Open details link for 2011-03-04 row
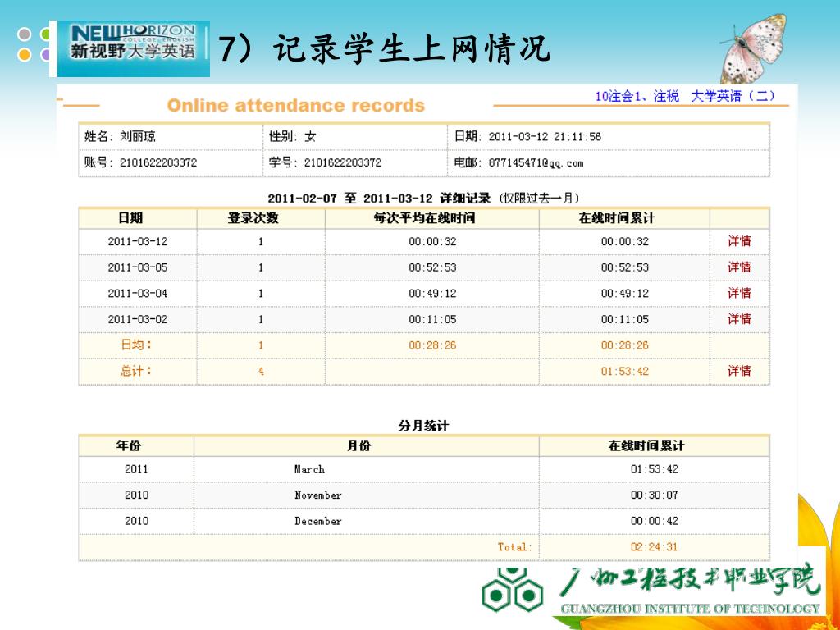 [x=739, y=293]
